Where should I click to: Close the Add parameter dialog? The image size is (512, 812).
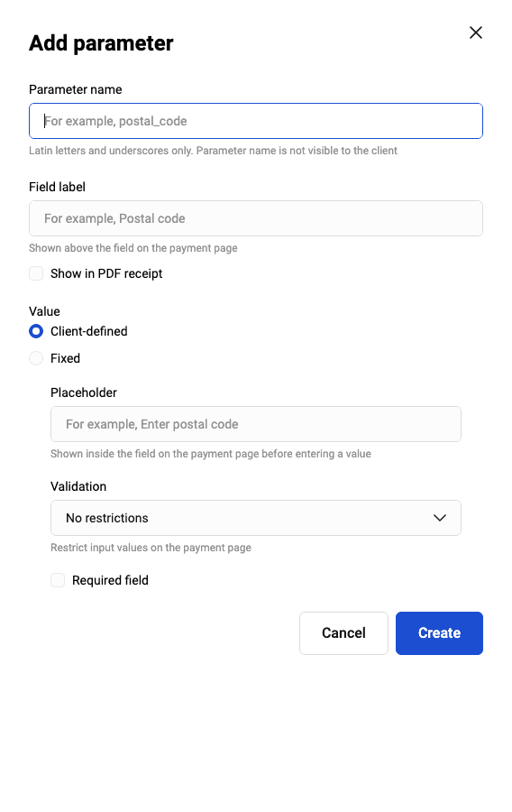(x=475, y=32)
